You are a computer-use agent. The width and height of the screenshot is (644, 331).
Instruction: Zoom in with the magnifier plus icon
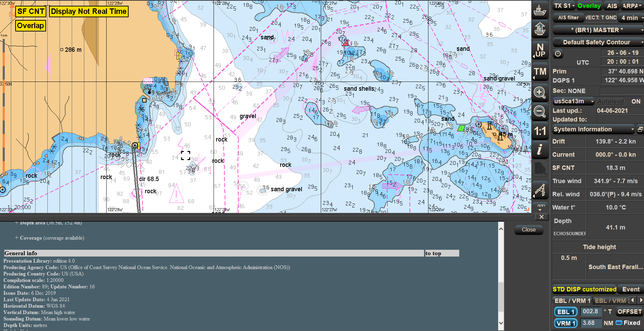click(x=540, y=92)
